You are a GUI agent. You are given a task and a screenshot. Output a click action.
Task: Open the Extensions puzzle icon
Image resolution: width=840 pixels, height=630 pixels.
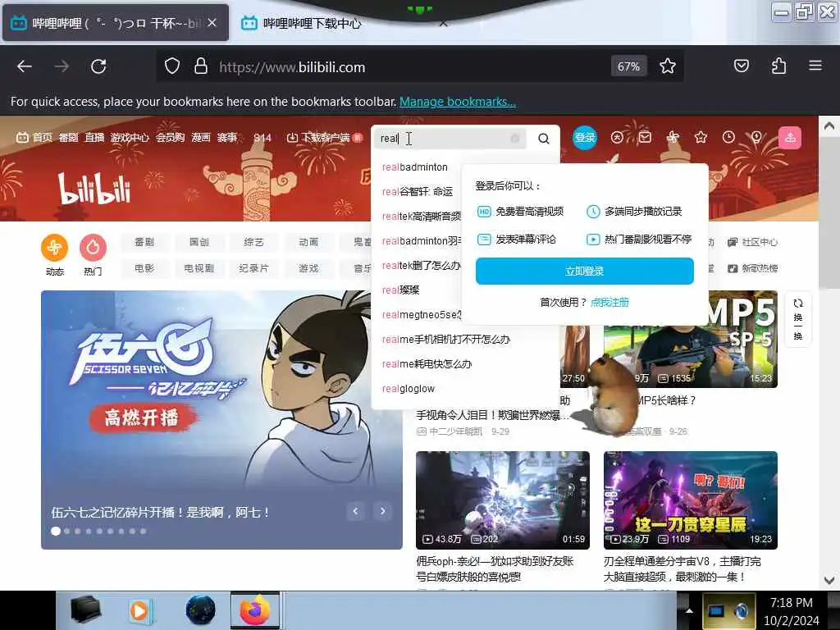[x=779, y=66]
